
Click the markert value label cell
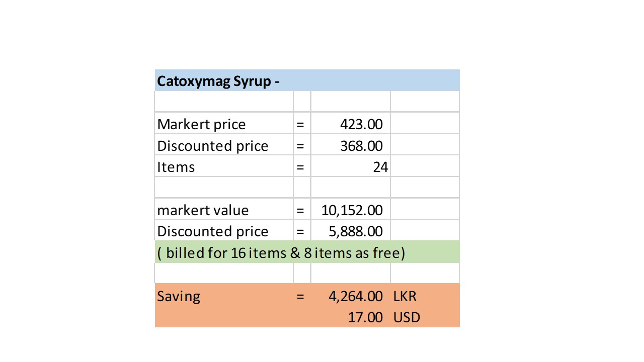pyautogui.click(x=224, y=210)
